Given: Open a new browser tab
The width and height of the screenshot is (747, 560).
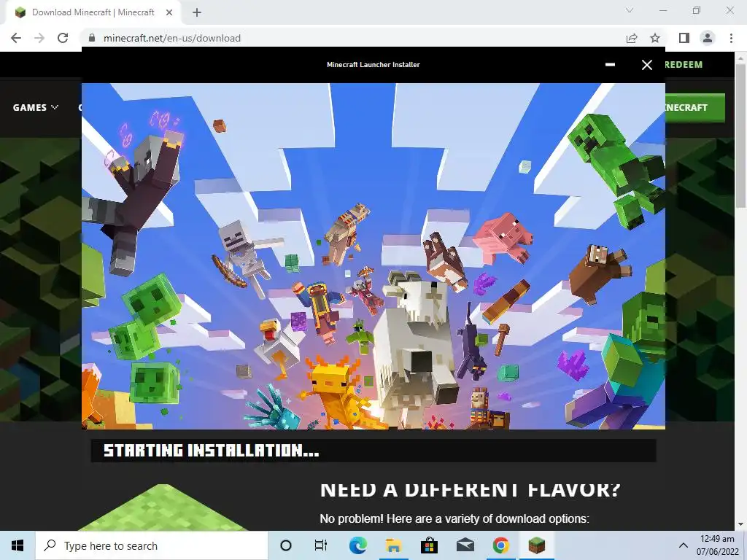Looking at the screenshot, I should point(197,12).
